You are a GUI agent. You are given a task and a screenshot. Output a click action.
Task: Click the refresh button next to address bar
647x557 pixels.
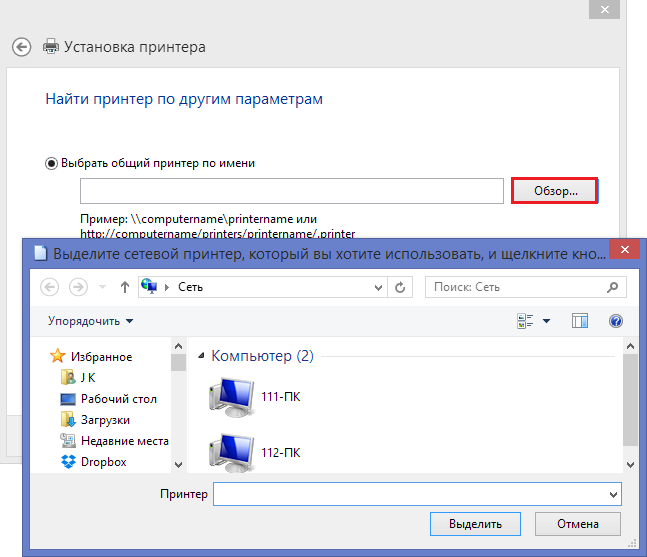(x=400, y=287)
